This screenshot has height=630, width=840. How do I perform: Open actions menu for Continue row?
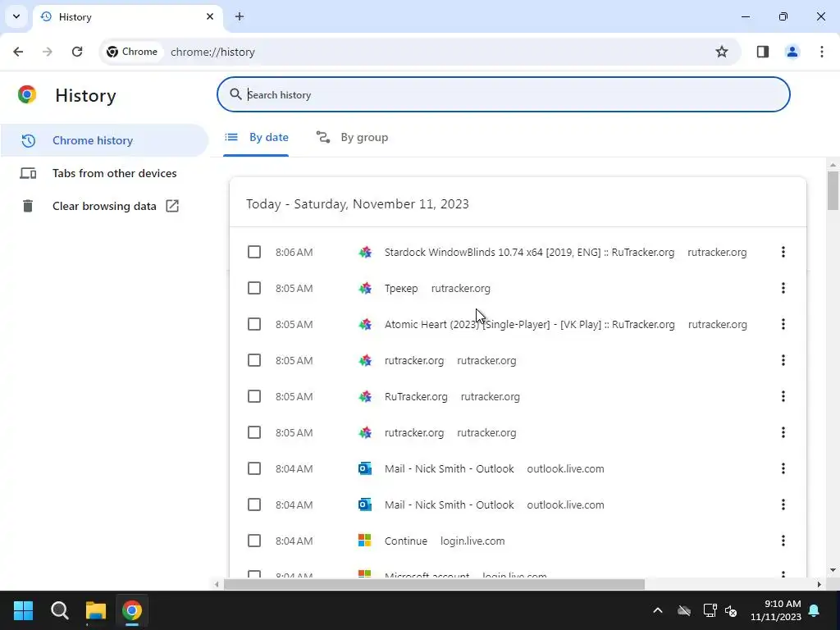coord(783,541)
